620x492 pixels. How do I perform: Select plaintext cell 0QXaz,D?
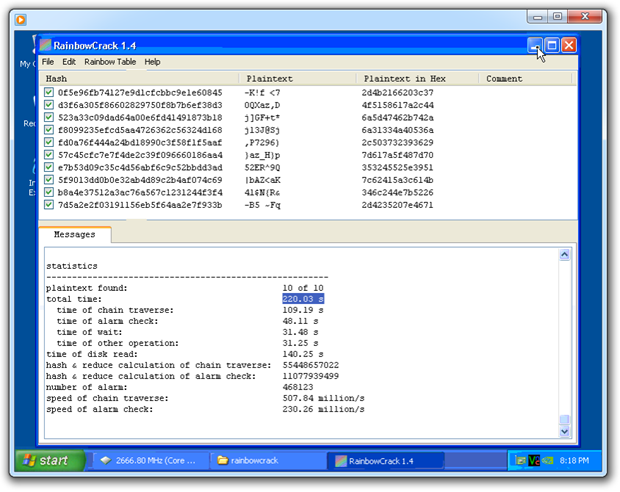coord(262,105)
